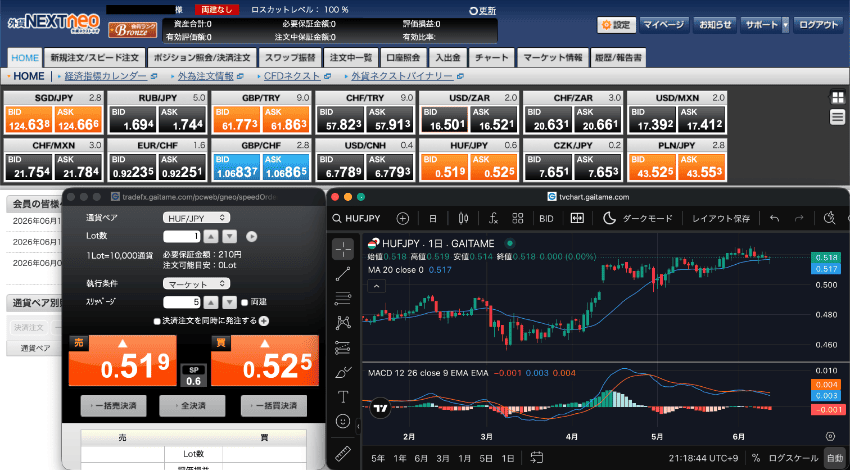Image resolution: width=850 pixels, height=470 pixels.
Task: Open the 通貨ペア HUF/JPY dropdown
Action: (196, 218)
